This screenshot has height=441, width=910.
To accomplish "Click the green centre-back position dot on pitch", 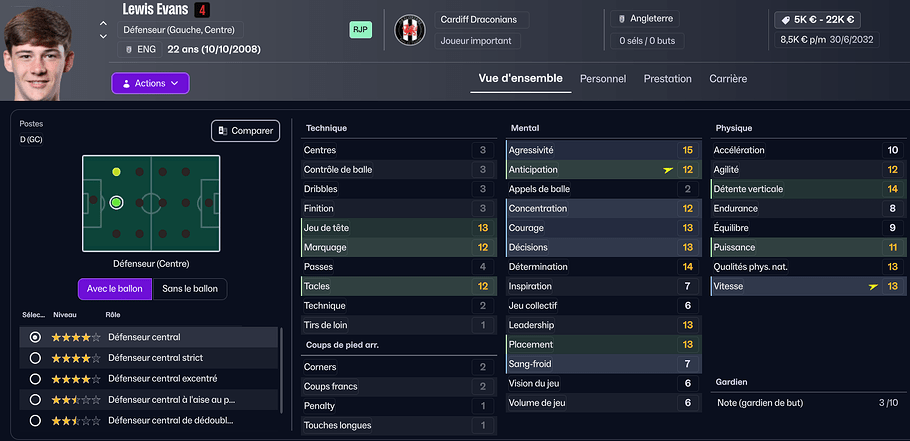I will tap(117, 203).
